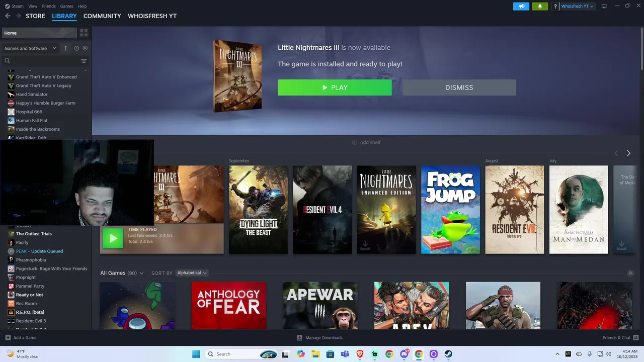Collapse the All Games shelf chevron icon
644x362 pixels.
pos(630,273)
